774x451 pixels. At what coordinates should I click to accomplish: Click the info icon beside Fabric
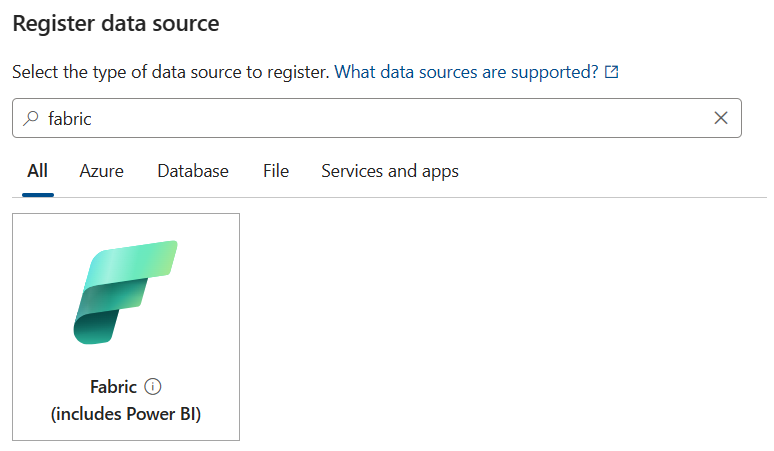pyautogui.click(x=153, y=387)
